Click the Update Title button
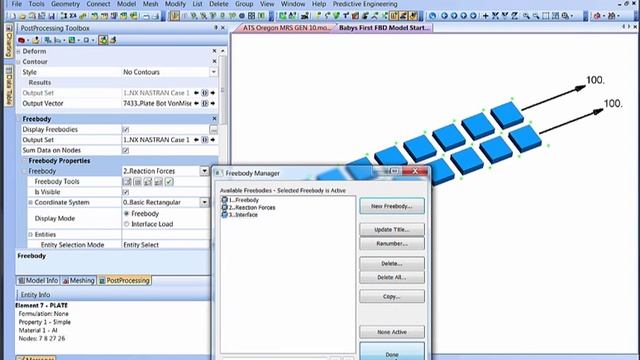This screenshot has height=360, width=640. [x=392, y=229]
